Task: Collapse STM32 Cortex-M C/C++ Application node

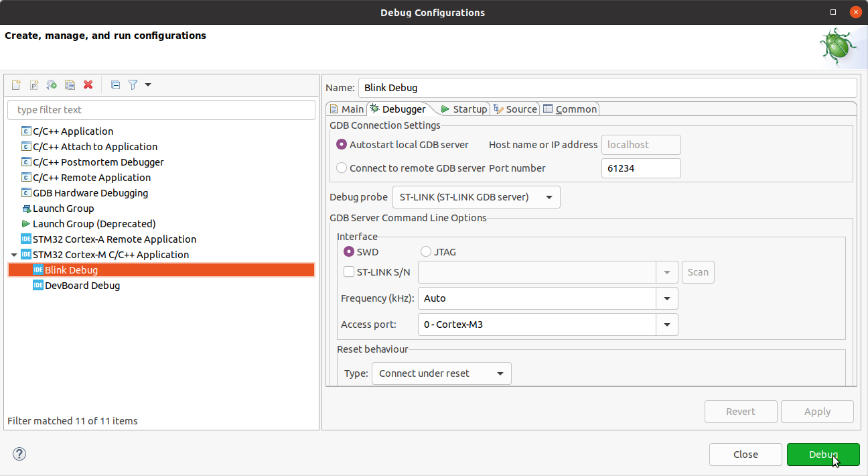Action: [14, 255]
